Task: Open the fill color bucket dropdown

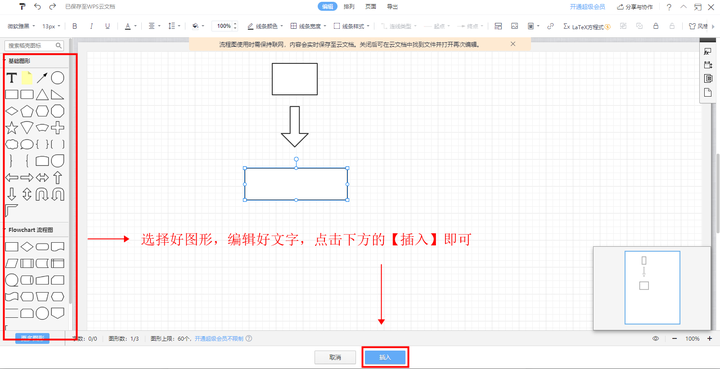Action: [198, 26]
